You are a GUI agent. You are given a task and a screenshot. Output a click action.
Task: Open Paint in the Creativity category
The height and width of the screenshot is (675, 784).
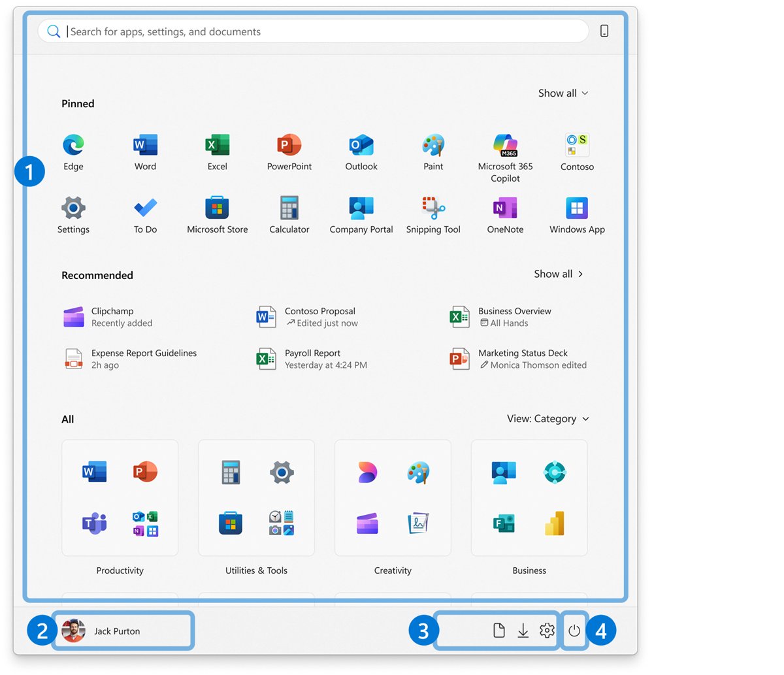click(418, 472)
